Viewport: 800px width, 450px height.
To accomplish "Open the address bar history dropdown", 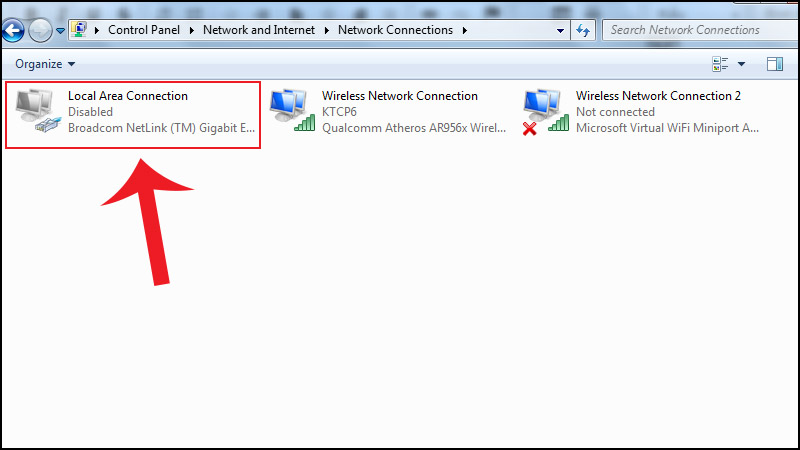I will [560, 30].
